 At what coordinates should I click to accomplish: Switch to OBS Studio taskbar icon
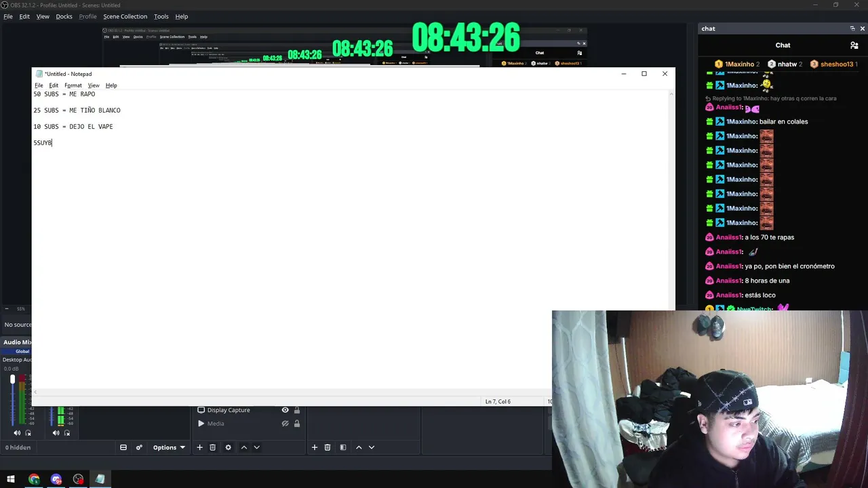tap(79, 479)
